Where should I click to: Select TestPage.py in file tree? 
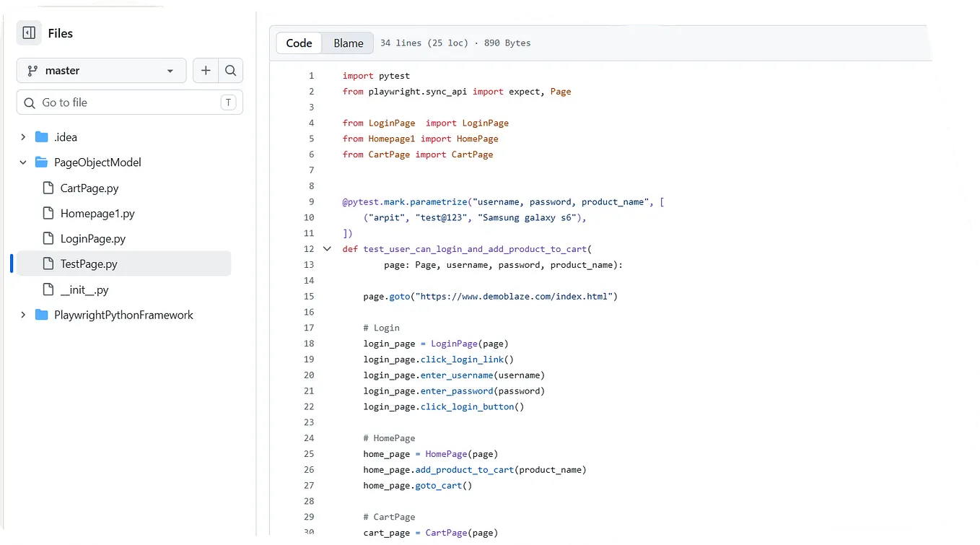pos(123,264)
